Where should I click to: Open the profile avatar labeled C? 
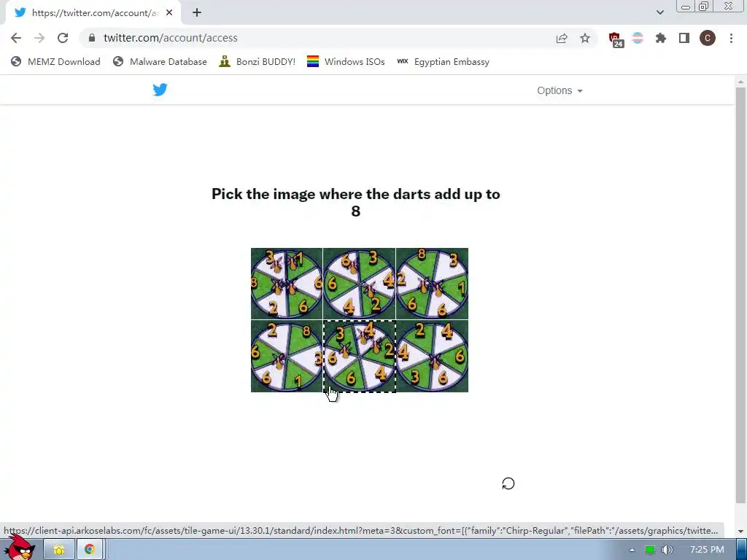[x=708, y=38]
